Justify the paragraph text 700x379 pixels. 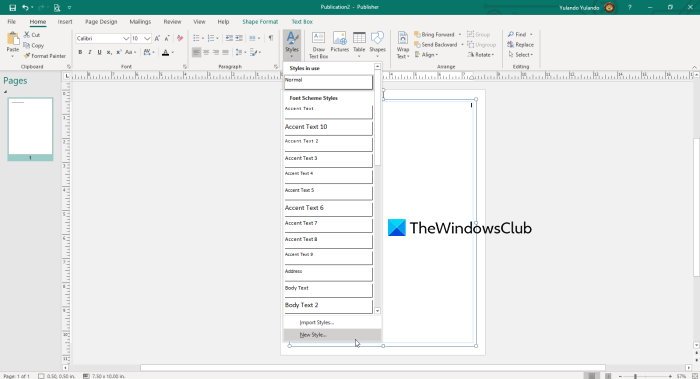225,53
